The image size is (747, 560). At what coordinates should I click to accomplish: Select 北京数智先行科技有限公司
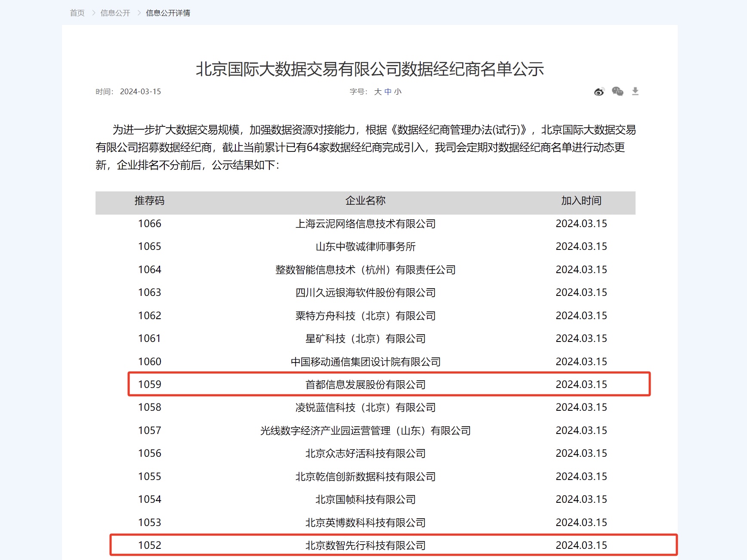[x=365, y=546]
